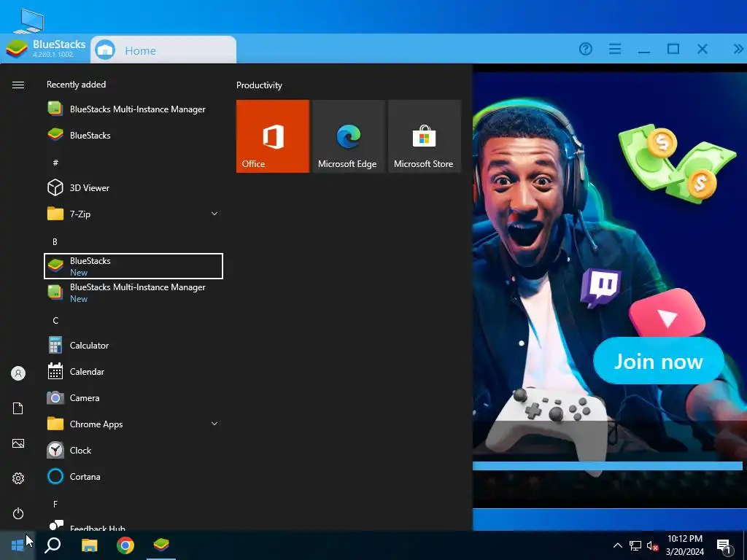Expand the 7-Zip folder chevron
The image size is (747, 560).
click(214, 214)
